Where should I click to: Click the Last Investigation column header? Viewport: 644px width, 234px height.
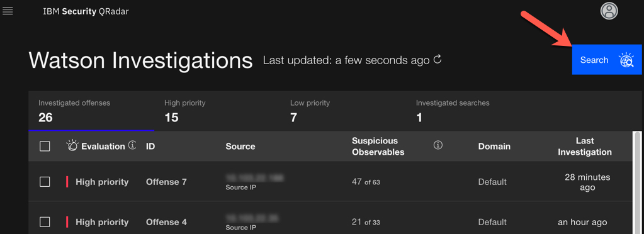pos(585,146)
